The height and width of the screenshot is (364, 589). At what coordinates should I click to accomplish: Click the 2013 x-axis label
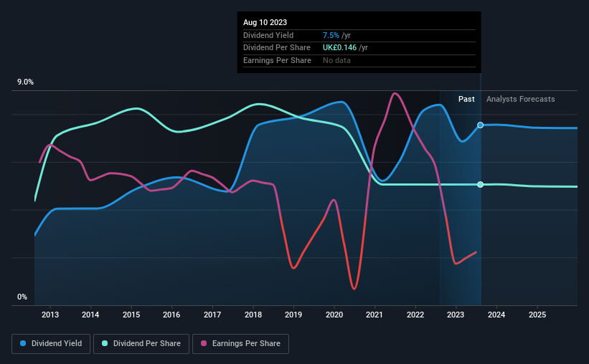[x=50, y=315]
